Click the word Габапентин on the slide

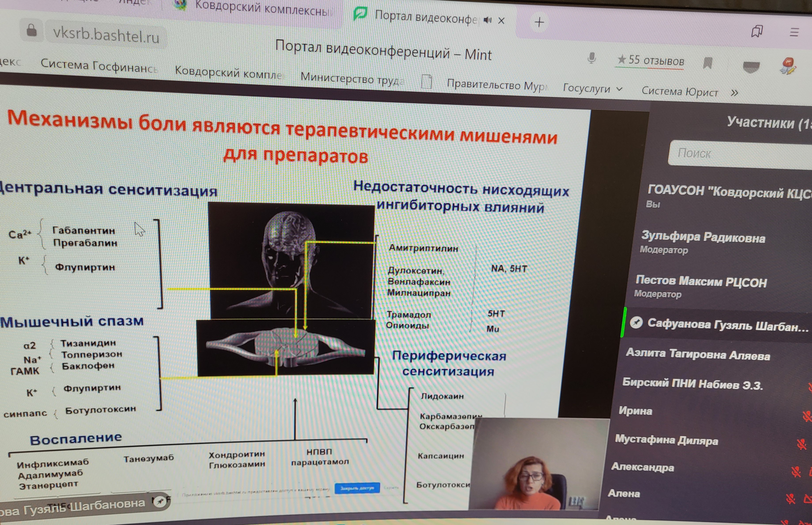coord(83,231)
